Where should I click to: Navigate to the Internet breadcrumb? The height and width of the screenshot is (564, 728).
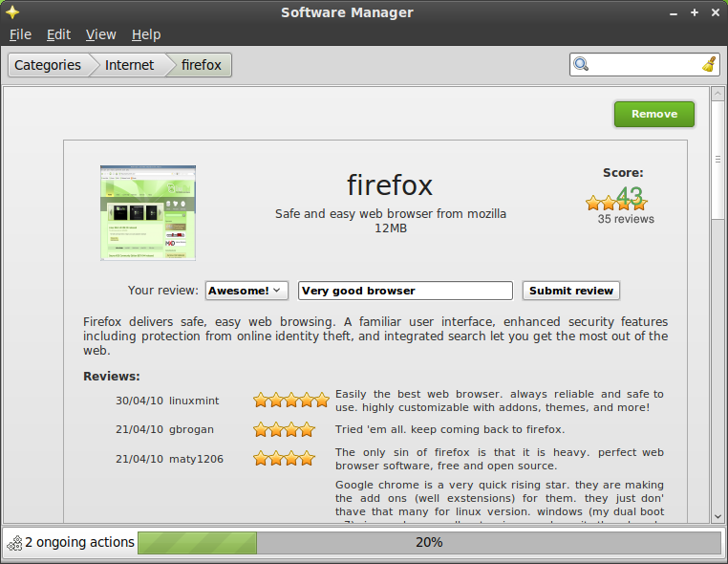tap(129, 65)
